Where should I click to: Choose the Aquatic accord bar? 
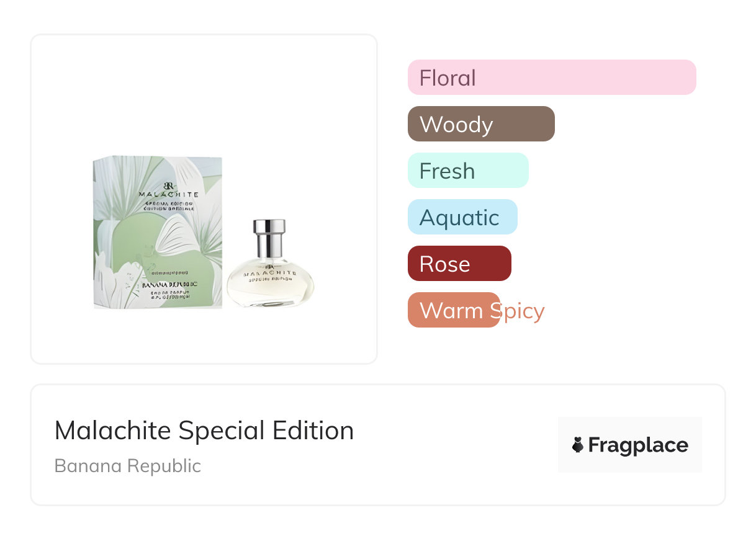click(462, 217)
